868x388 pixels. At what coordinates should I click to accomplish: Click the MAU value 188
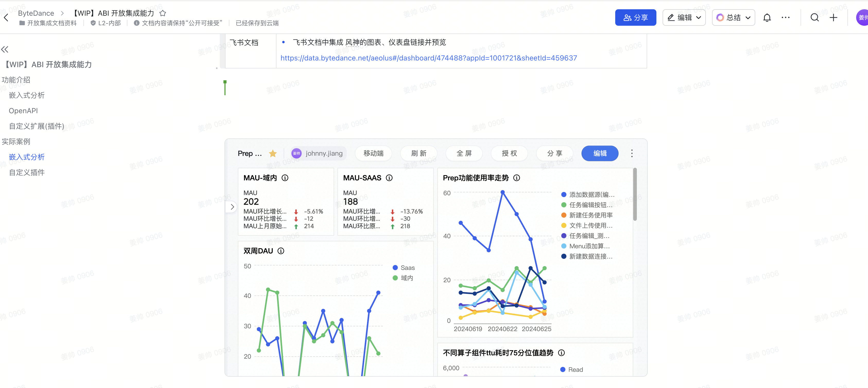pyautogui.click(x=350, y=201)
